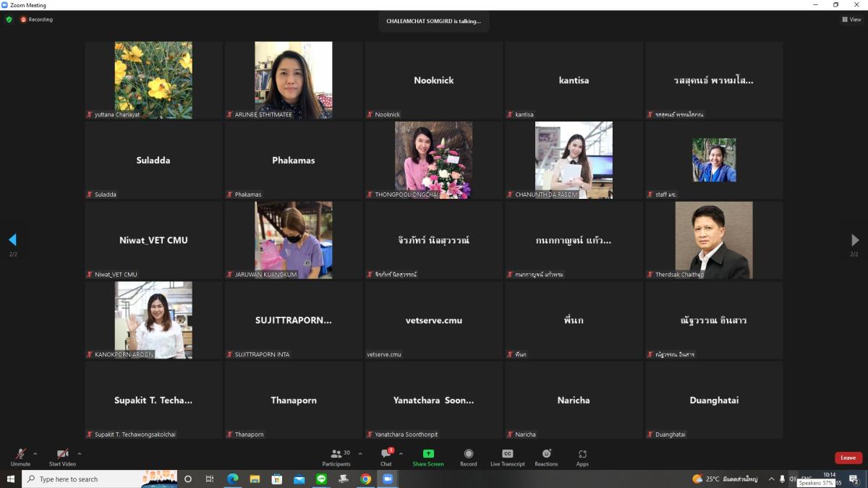Click the 'Supakit T. Techawongsakolchai' name label
868x488 pixels.
tap(135, 435)
